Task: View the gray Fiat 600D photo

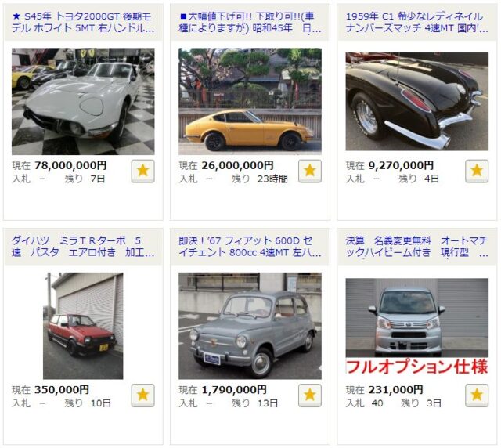Action: pos(250,326)
